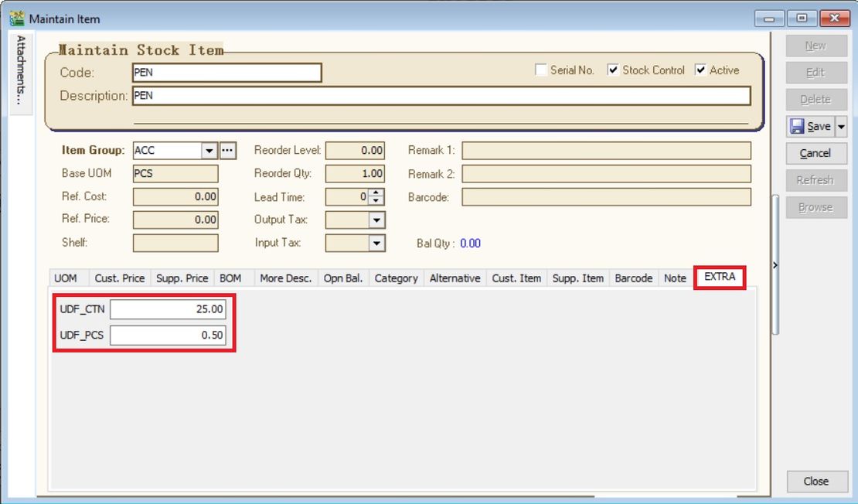Image resolution: width=858 pixels, height=504 pixels.
Task: Click the Close button at bottom right
Action: pyautogui.click(x=815, y=481)
